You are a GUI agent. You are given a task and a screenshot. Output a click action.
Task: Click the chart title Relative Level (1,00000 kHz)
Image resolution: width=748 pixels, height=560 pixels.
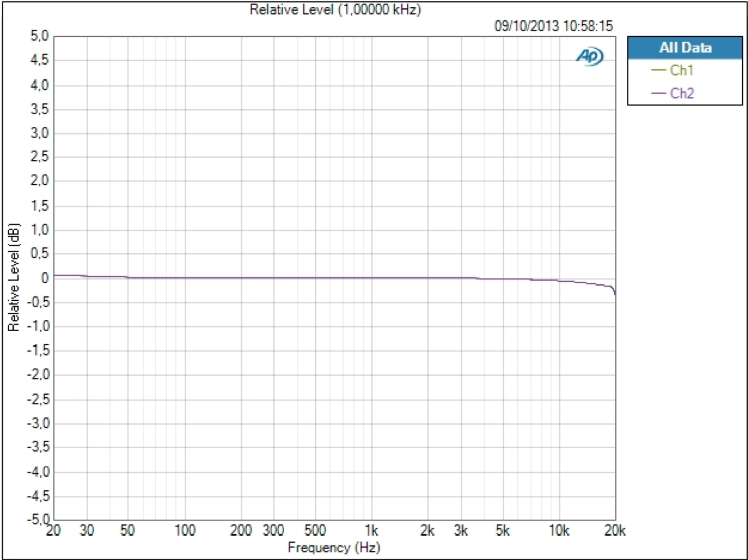click(335, 9)
